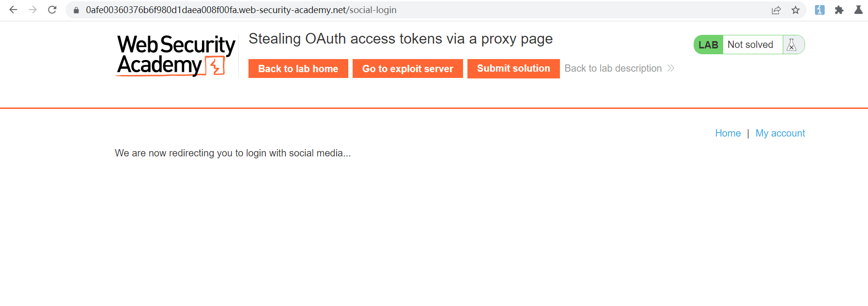Open the Back to lab description link
The height and width of the screenshot is (306, 868).
[x=613, y=68]
